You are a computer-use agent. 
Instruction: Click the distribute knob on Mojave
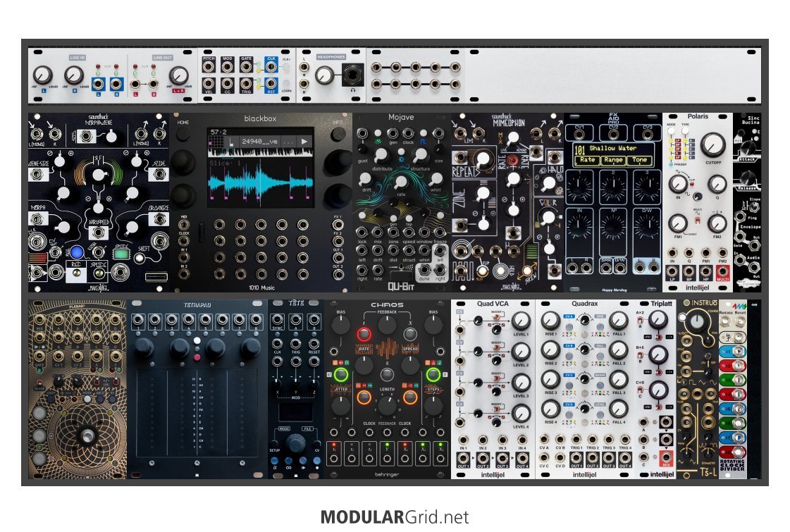381,154
